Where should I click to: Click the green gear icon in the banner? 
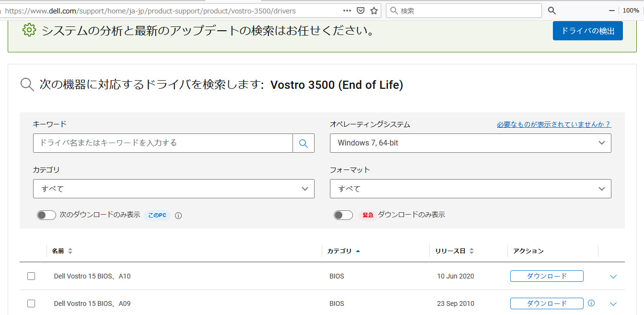pyautogui.click(x=29, y=30)
